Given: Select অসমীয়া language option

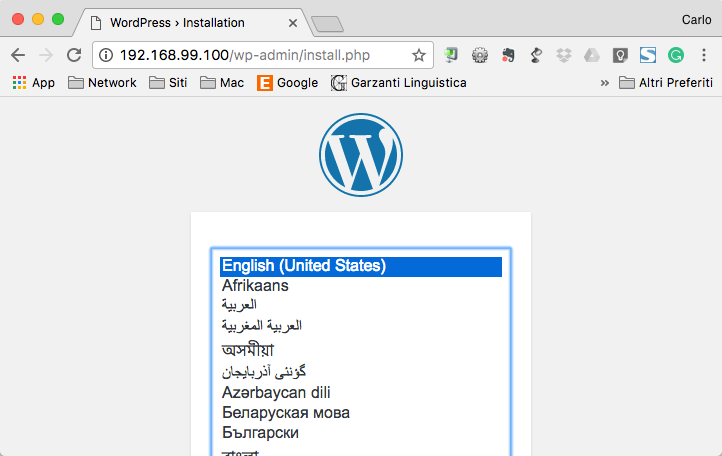Looking at the screenshot, I should [x=361, y=349].
